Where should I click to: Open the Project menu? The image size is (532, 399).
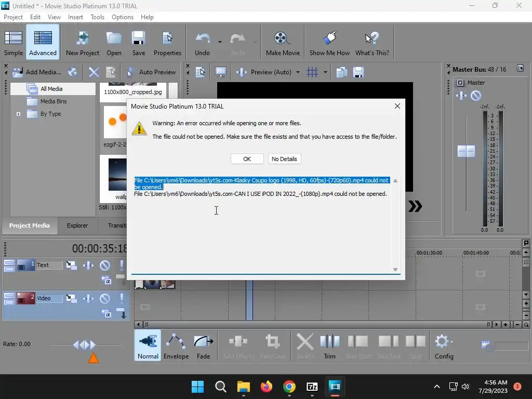(13, 17)
